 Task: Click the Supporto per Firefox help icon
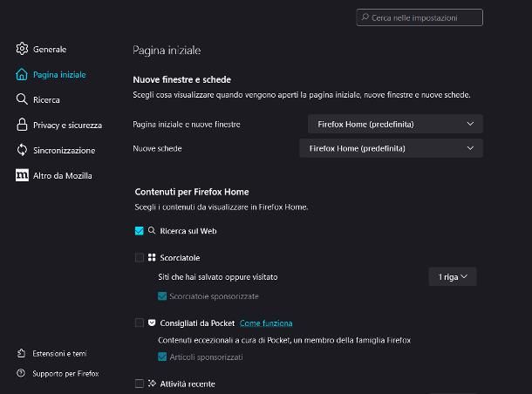point(21,373)
